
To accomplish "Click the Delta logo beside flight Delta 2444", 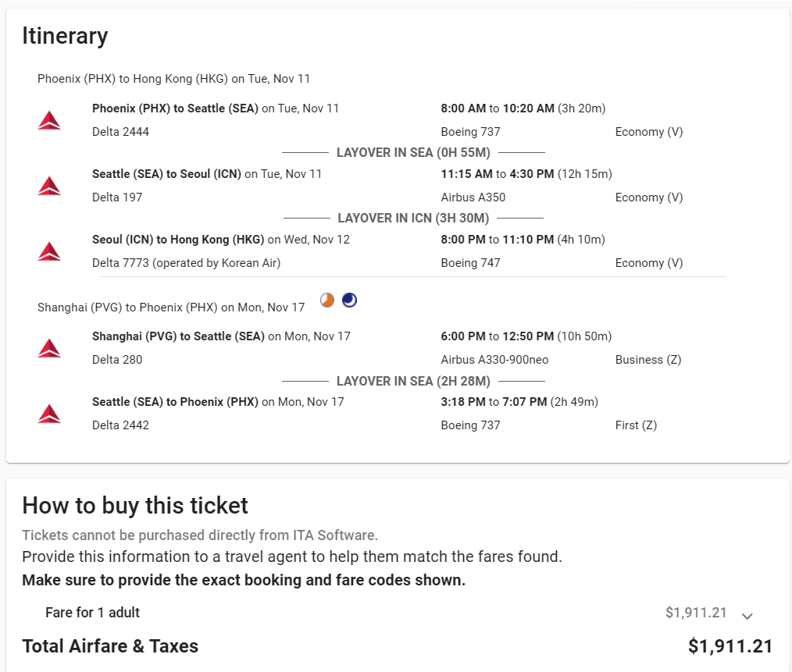I will (x=49, y=120).
